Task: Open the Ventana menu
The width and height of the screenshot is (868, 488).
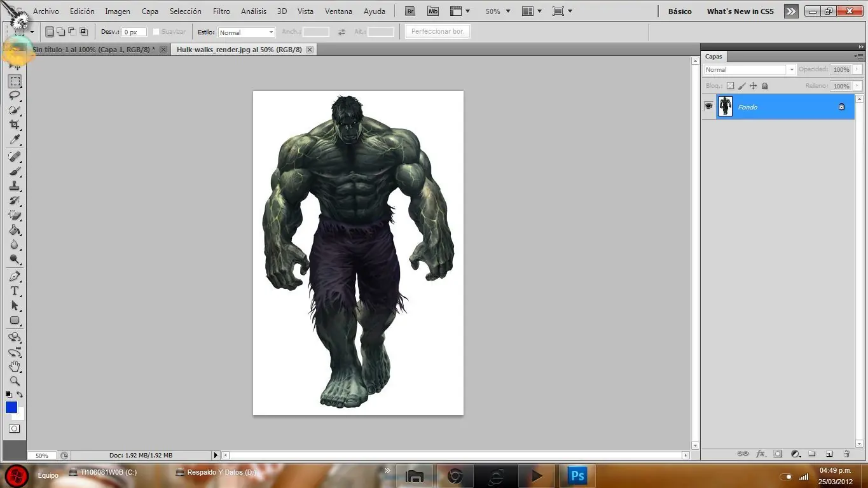Action: click(338, 11)
